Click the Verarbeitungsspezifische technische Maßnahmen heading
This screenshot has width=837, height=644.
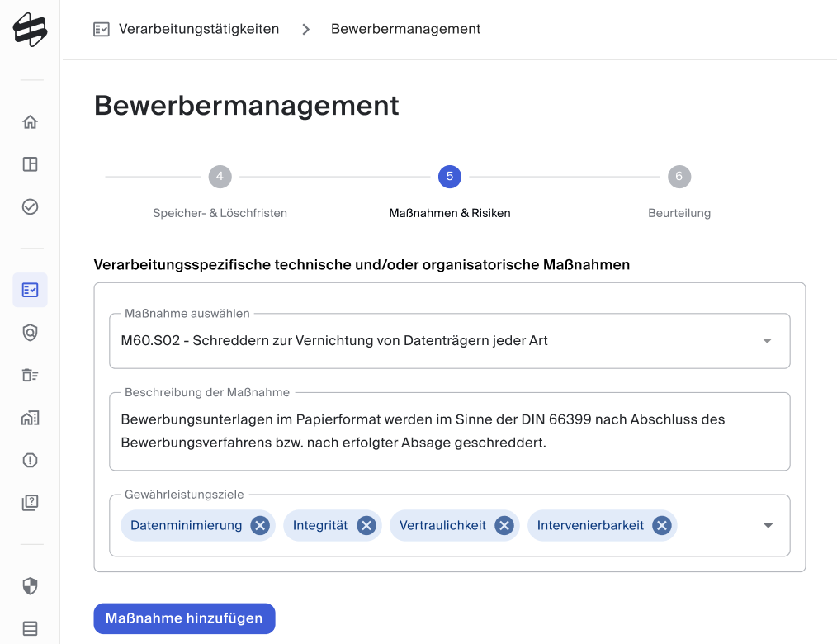tap(362, 265)
